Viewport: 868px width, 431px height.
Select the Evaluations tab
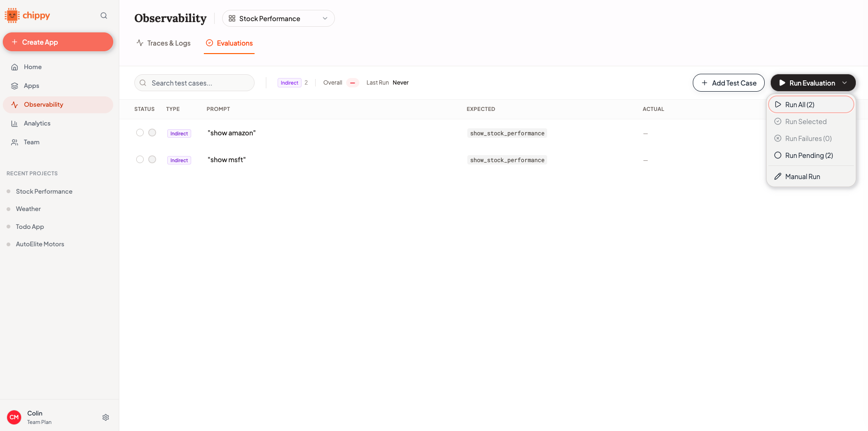(229, 43)
